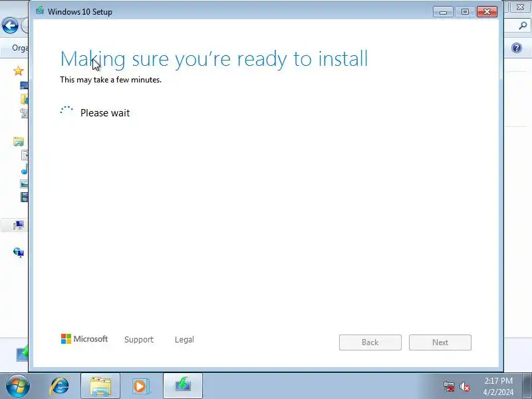Click 'This may take a few minutes.' text
The width and height of the screenshot is (532, 399).
(110, 80)
